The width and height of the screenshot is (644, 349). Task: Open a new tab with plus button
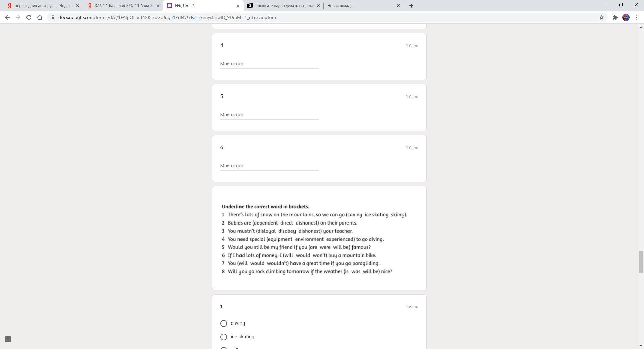coord(411,6)
